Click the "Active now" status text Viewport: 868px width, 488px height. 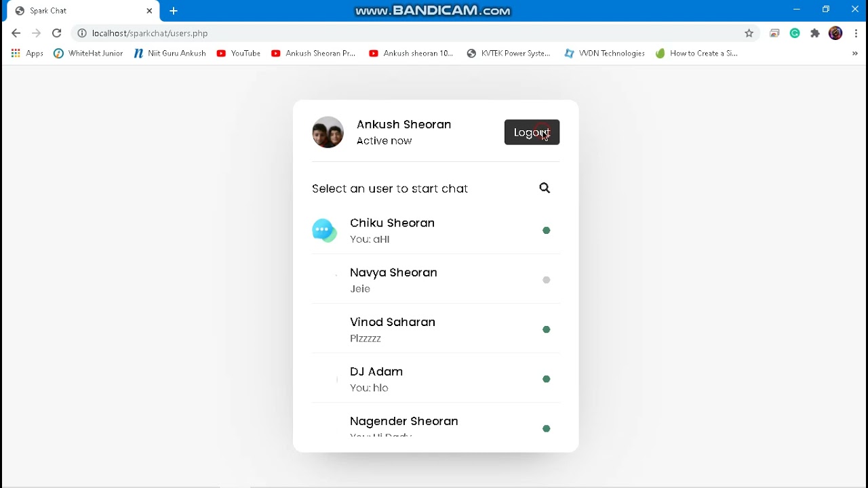[384, 141]
